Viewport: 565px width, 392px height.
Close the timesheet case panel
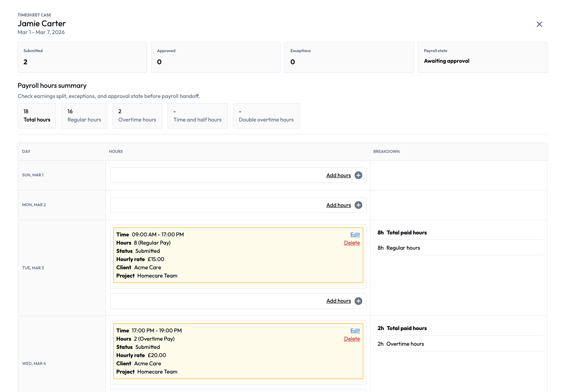[539, 24]
